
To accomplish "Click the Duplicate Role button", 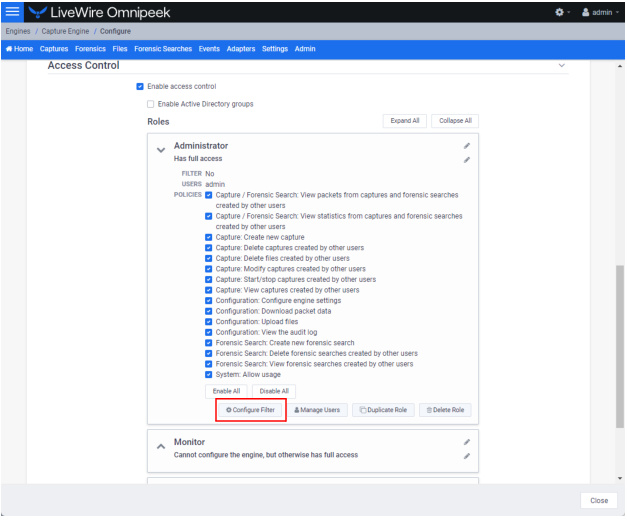I will [x=383, y=410].
